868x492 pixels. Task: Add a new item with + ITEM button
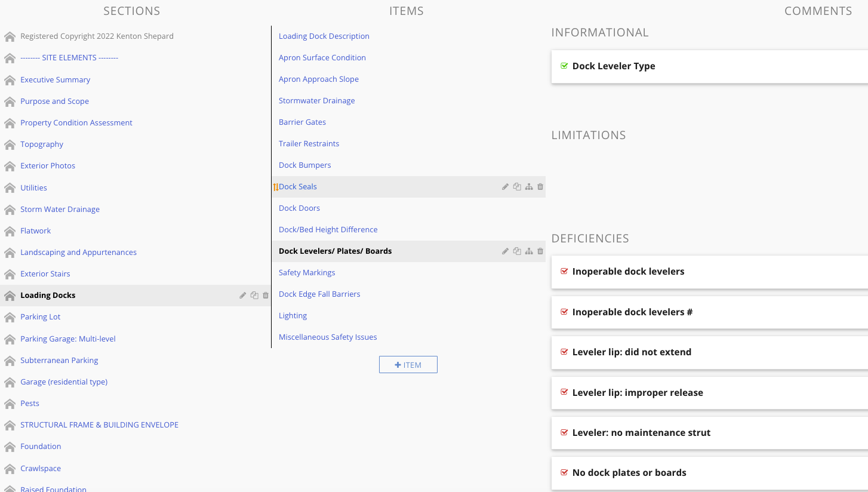click(408, 365)
